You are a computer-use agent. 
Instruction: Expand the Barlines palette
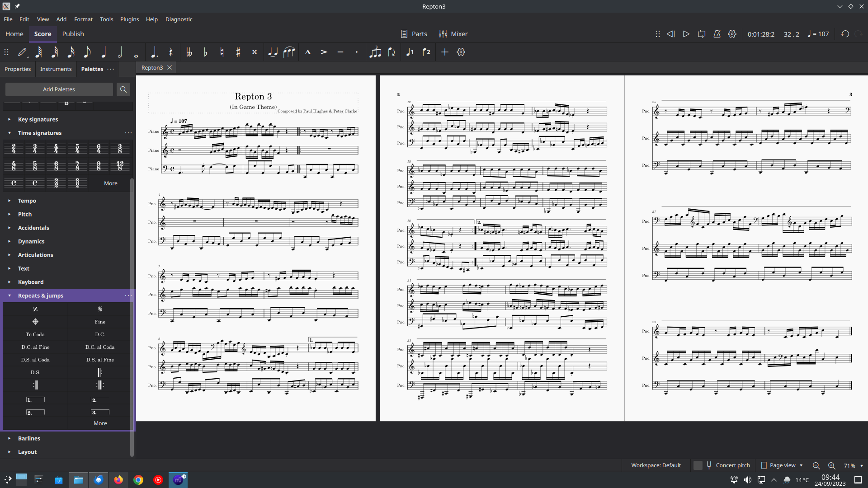point(9,438)
